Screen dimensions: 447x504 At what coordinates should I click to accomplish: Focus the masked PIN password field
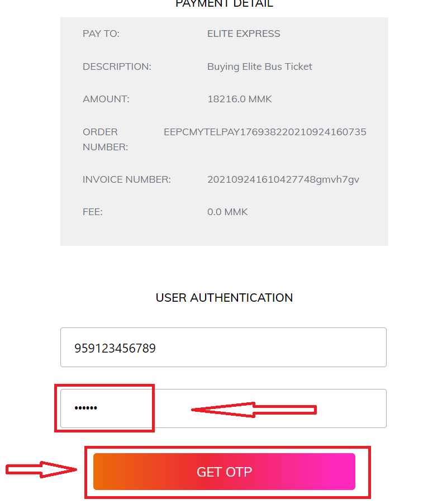268,408
